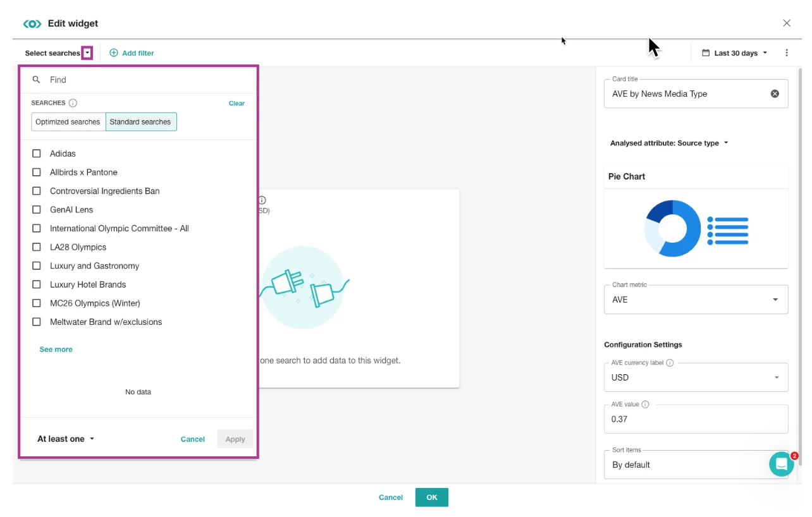Click the Add filter button
Viewport: 812px width, 517px height.
[132, 53]
